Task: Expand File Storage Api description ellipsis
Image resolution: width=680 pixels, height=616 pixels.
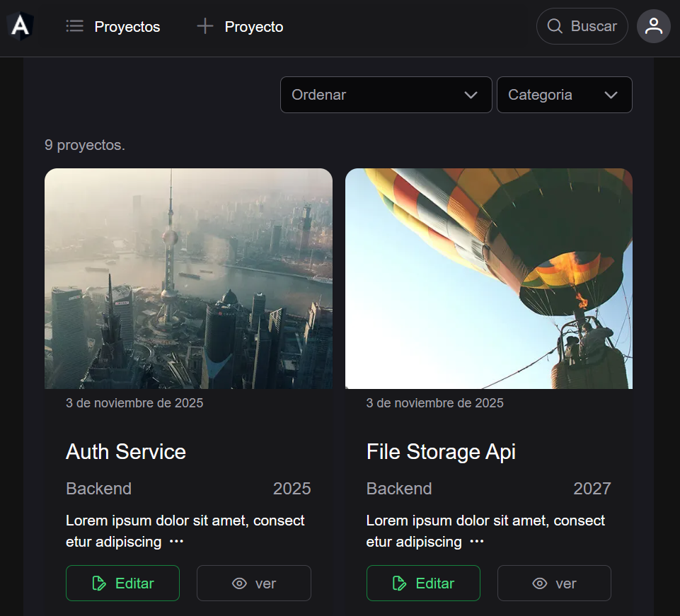Action: coord(477,542)
